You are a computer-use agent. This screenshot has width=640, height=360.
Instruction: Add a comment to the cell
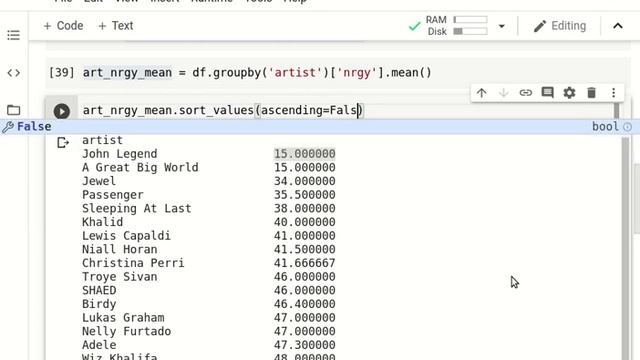[547, 93]
